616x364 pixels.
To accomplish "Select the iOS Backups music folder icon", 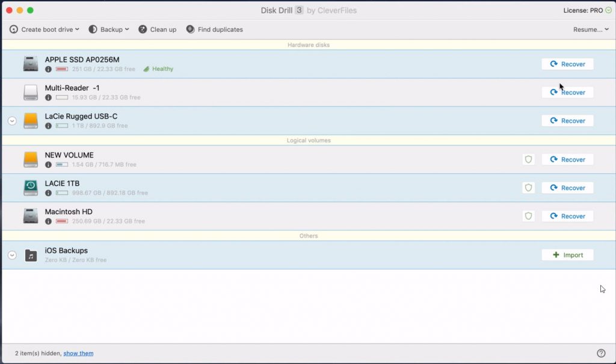I will pos(31,256).
